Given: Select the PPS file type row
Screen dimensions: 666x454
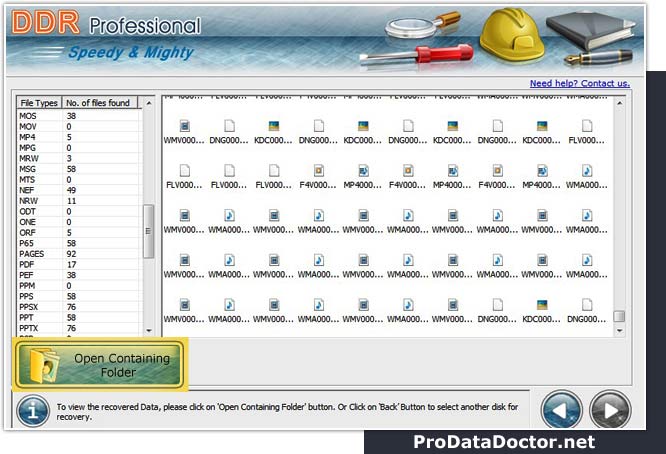Looking at the screenshot, I should tap(79, 296).
